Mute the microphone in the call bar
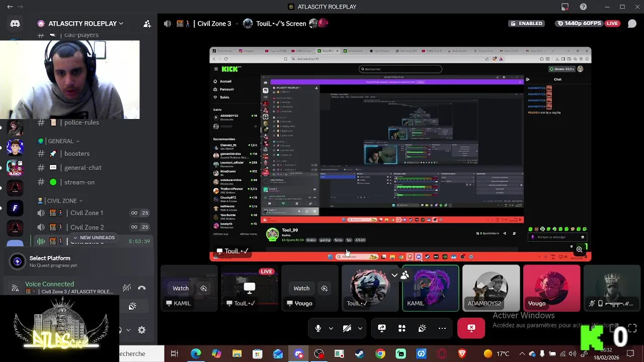The height and width of the screenshot is (362, 644). click(318, 328)
